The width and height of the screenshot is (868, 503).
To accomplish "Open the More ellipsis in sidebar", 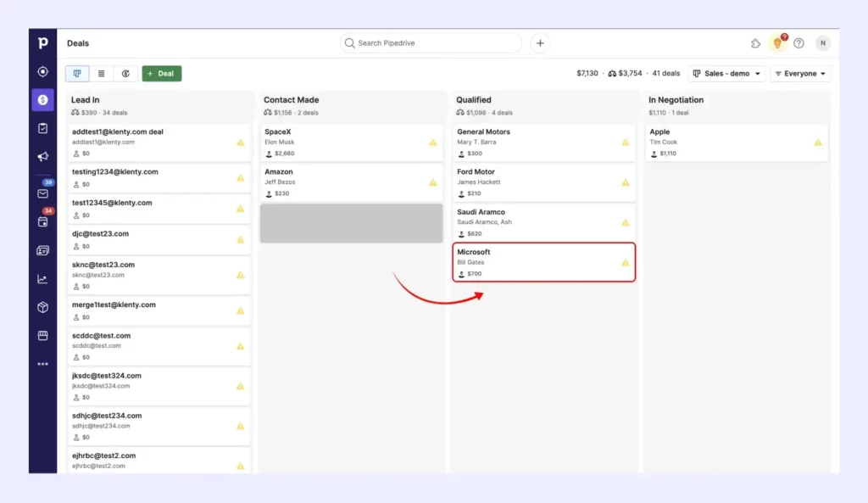I will click(42, 364).
